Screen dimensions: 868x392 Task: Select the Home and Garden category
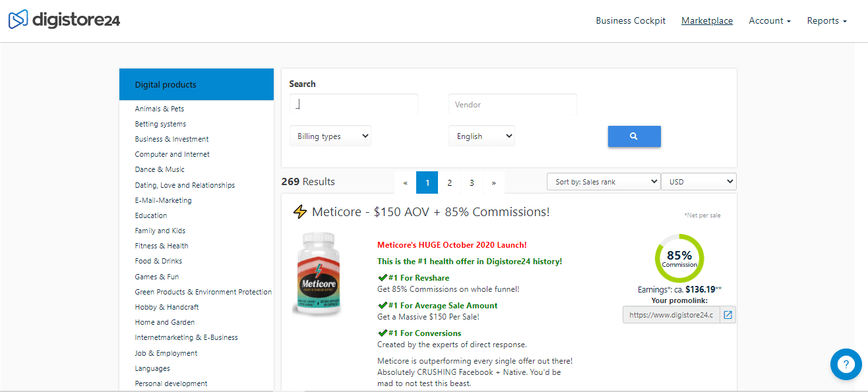(165, 322)
